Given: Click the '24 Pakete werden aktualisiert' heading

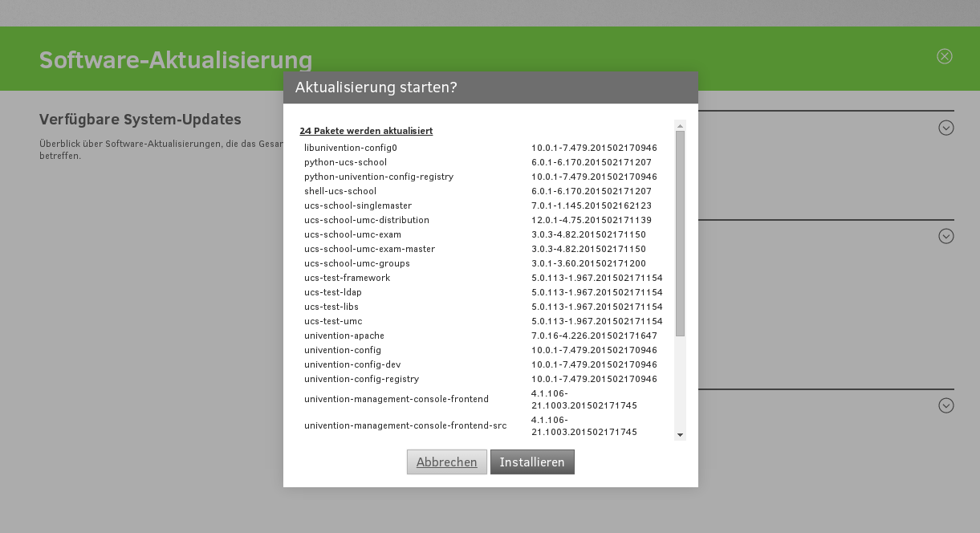Looking at the screenshot, I should pos(366,130).
